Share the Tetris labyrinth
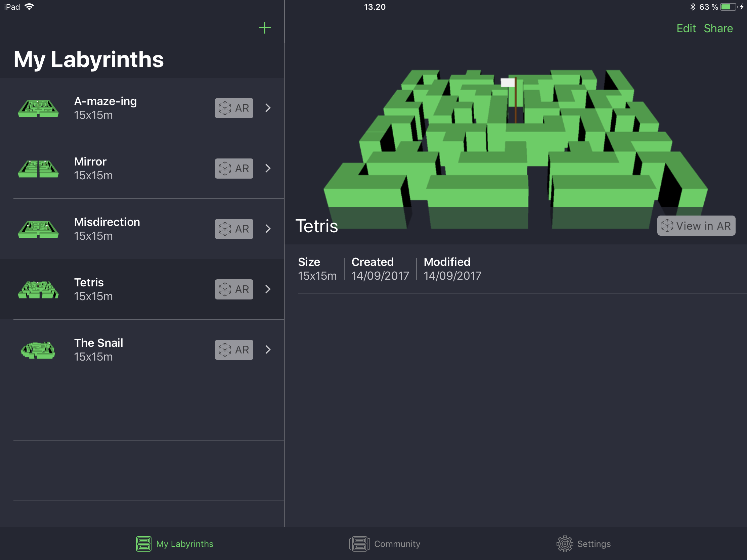 (x=718, y=28)
